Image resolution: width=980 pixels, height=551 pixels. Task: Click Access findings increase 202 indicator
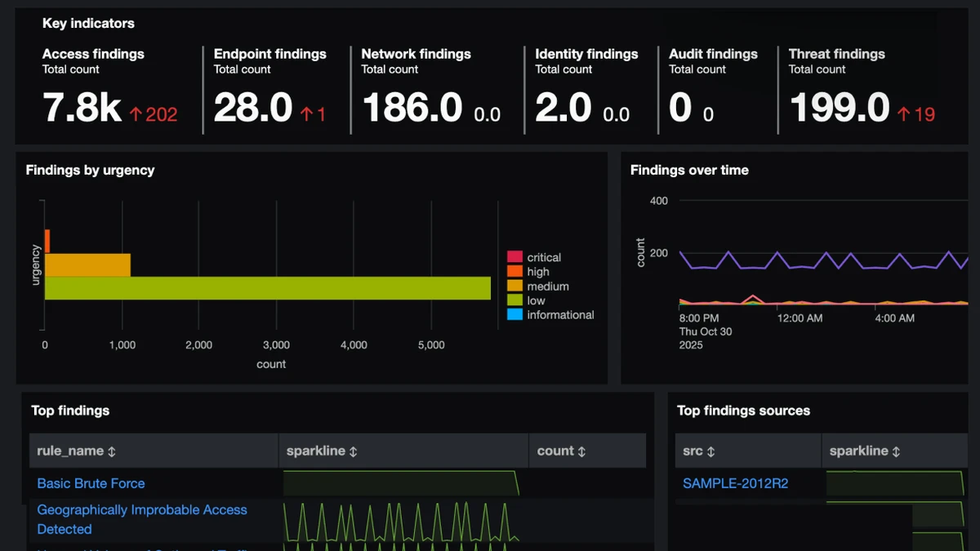[x=153, y=114]
